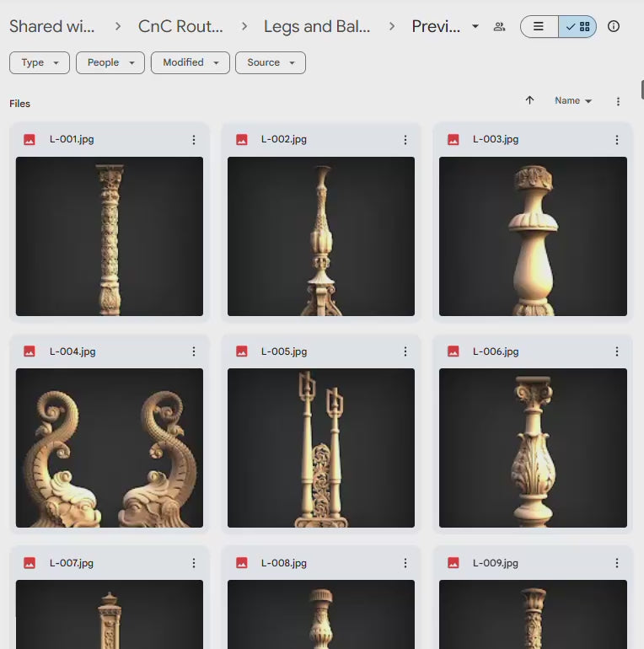Go to Shared with me breadcrumb

coord(52,26)
